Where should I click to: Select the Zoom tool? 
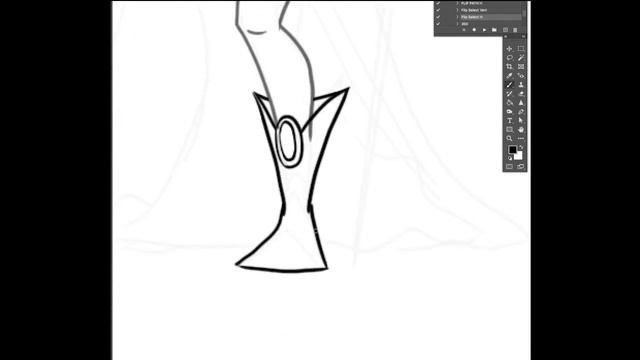coord(509,138)
